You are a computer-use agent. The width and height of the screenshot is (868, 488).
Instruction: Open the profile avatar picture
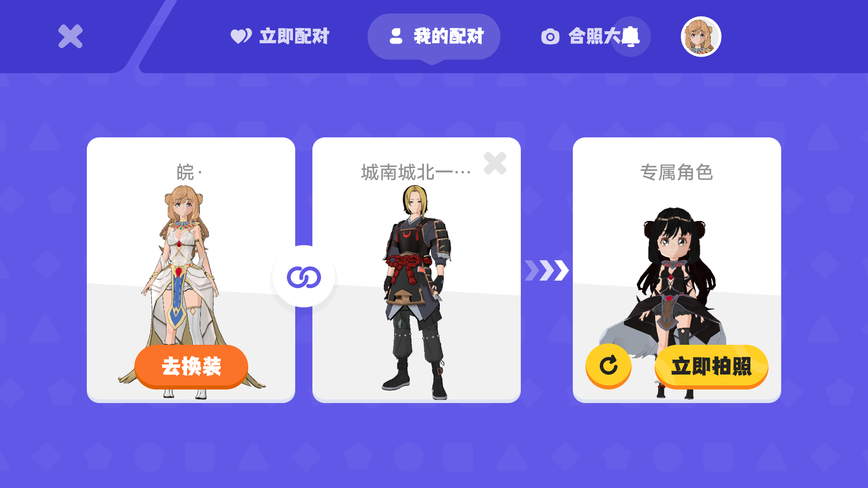click(x=701, y=36)
